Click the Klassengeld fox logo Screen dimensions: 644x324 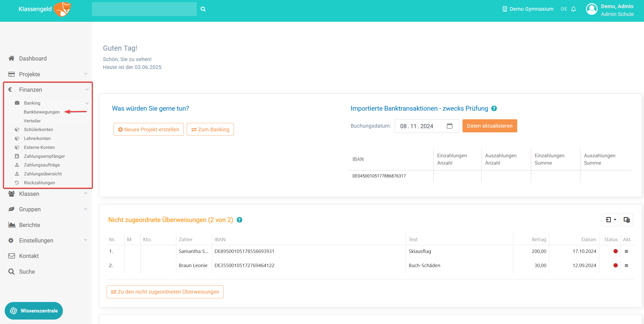point(62,9)
